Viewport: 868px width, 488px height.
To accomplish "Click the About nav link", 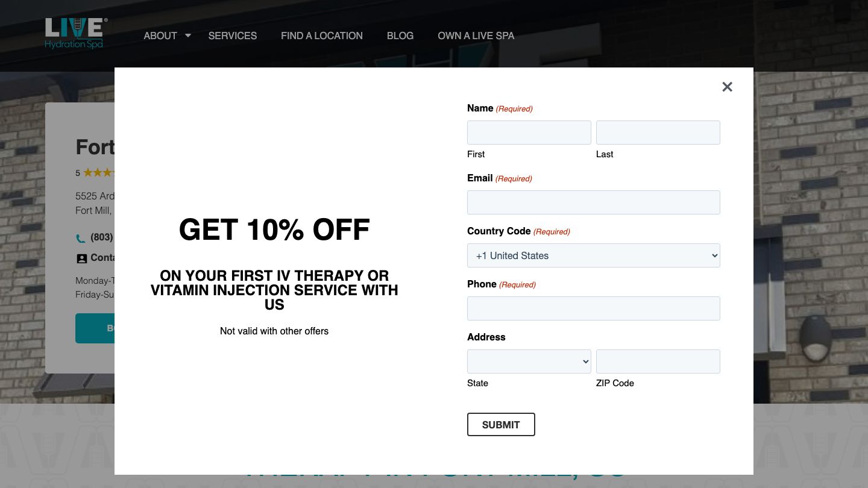I will (160, 36).
